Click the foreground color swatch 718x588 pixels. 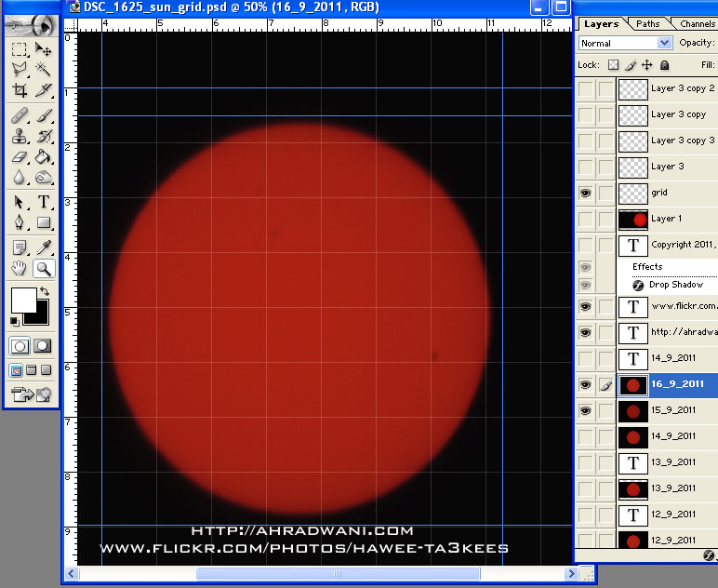24,301
